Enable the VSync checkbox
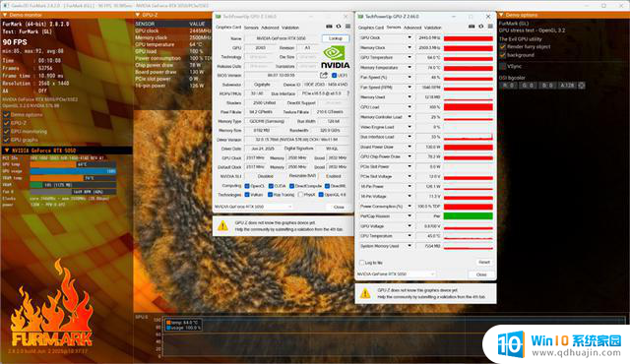Screen dimensions: 630x364 (x=503, y=66)
